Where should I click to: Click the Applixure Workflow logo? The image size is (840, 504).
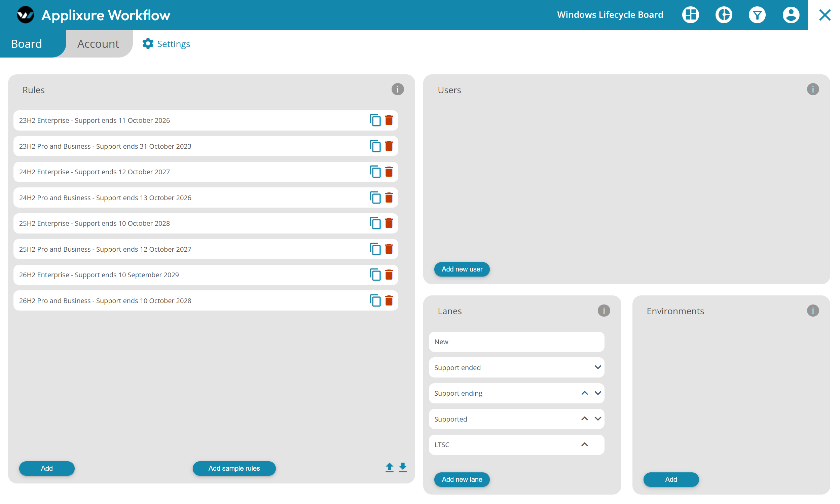pos(26,15)
